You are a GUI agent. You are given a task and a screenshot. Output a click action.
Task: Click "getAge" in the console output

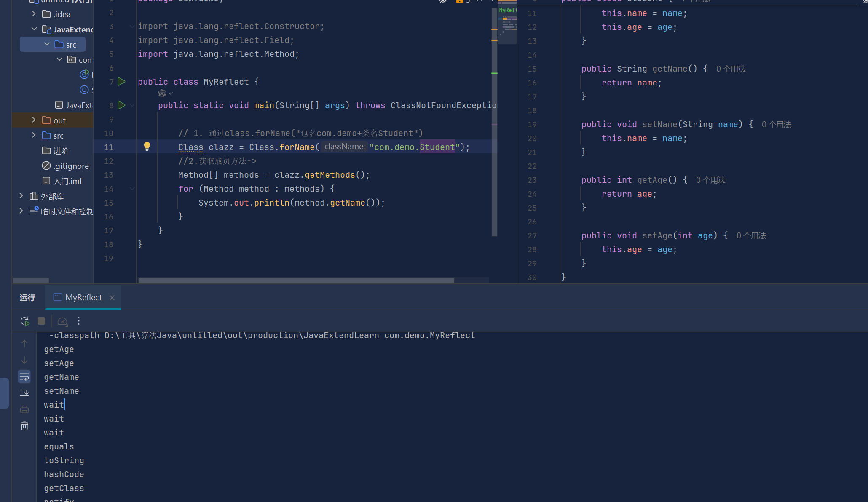pyautogui.click(x=59, y=349)
